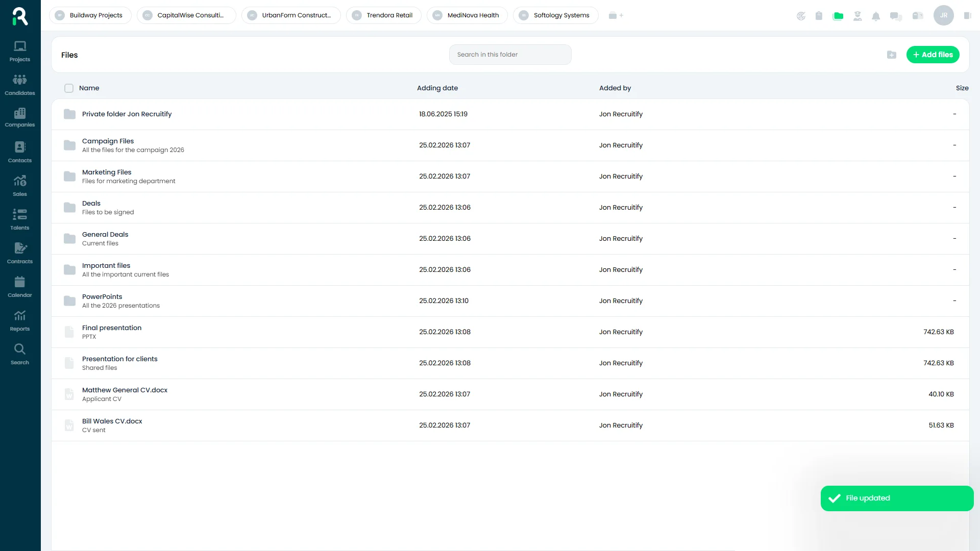Click the create new folder icon
Image resolution: width=980 pixels, height=551 pixels.
pos(892,55)
